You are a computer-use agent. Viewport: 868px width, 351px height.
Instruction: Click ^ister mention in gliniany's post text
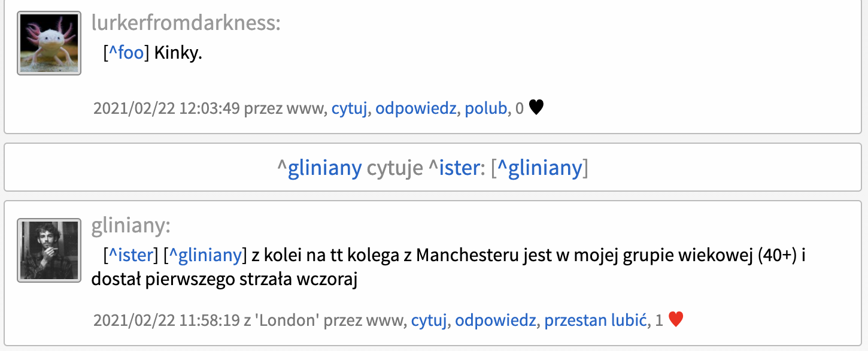pyautogui.click(x=130, y=256)
